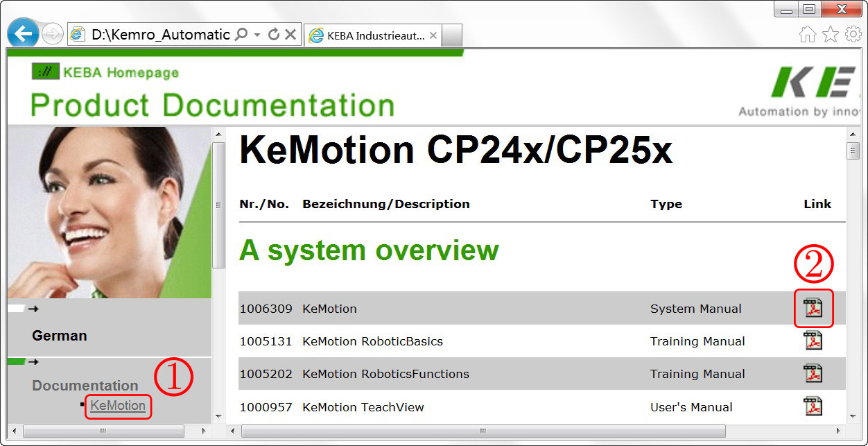Open a new blank tab
Viewport: 868px width, 446px height.
tap(451, 35)
